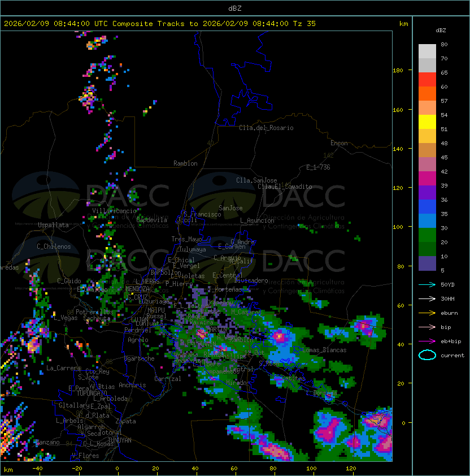Click the eb+bip legend label
This screenshot has height=476, width=470.
pyautogui.click(x=451, y=341)
